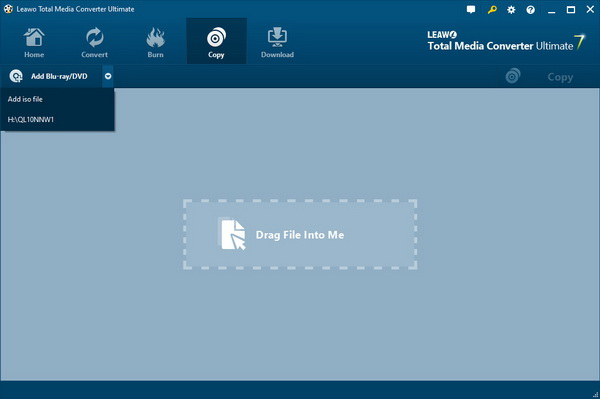Open settings via the gear icon
This screenshot has height=399, width=600.
(511, 10)
